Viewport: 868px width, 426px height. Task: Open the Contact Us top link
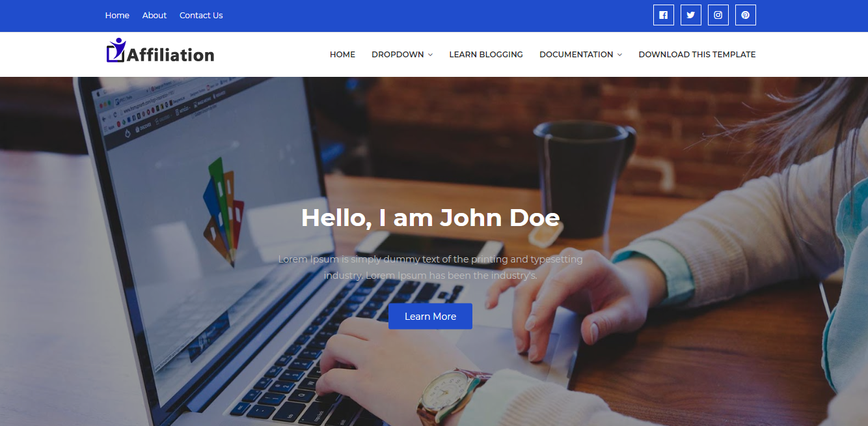(x=201, y=15)
